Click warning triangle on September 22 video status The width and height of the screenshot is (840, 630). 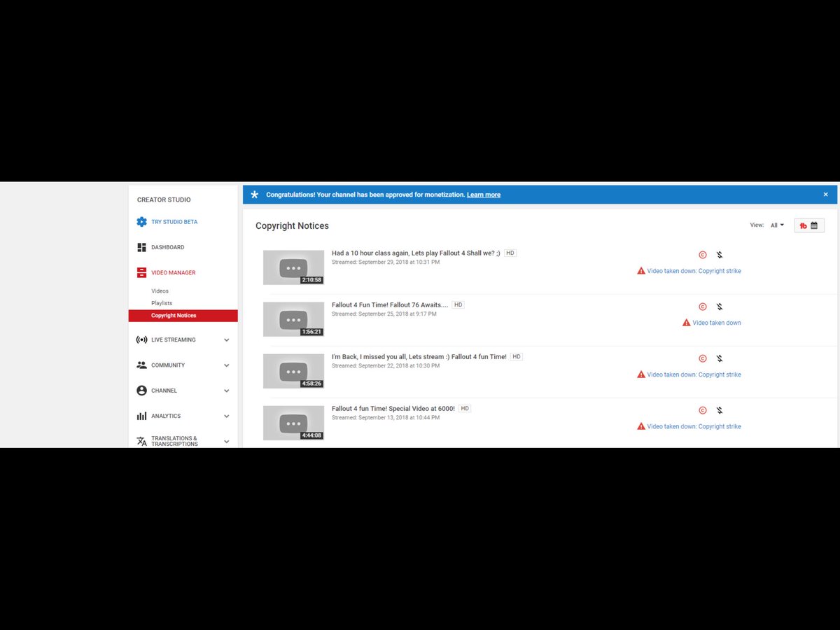coord(641,374)
